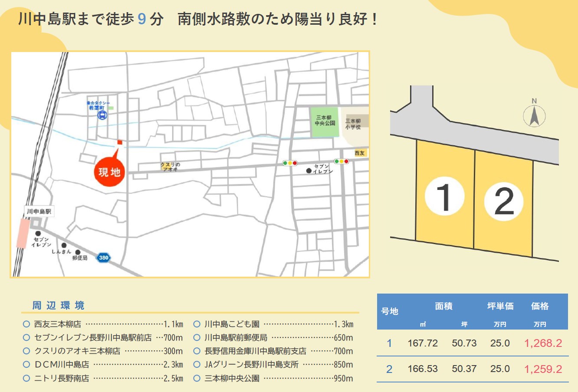The height and width of the screenshot is (392, 578).
Task: Click the price 1,268.2 for lot 1
Action: [543, 343]
